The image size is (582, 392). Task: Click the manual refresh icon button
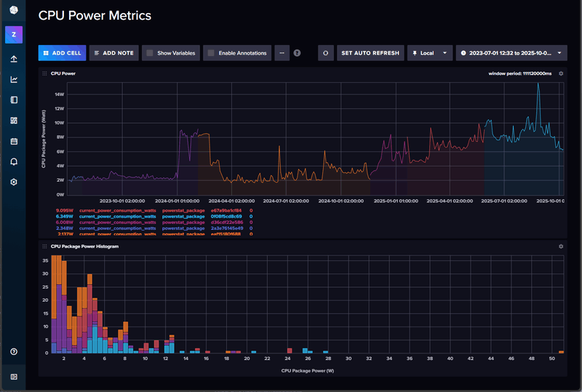coord(327,53)
